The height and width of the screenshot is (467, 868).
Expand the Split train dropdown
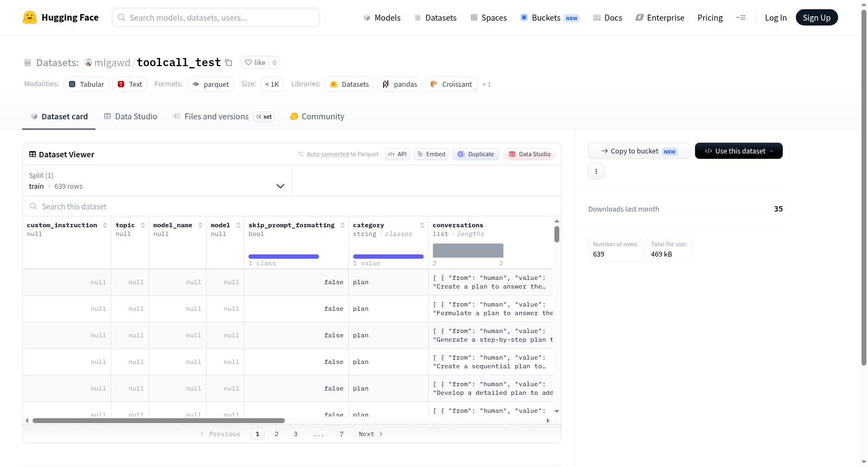tap(157, 181)
